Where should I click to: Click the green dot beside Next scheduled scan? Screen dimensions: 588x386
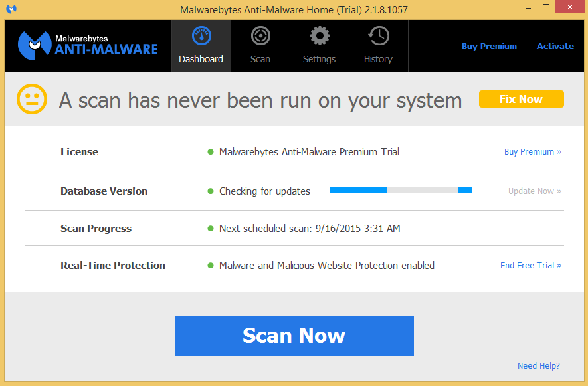point(211,228)
